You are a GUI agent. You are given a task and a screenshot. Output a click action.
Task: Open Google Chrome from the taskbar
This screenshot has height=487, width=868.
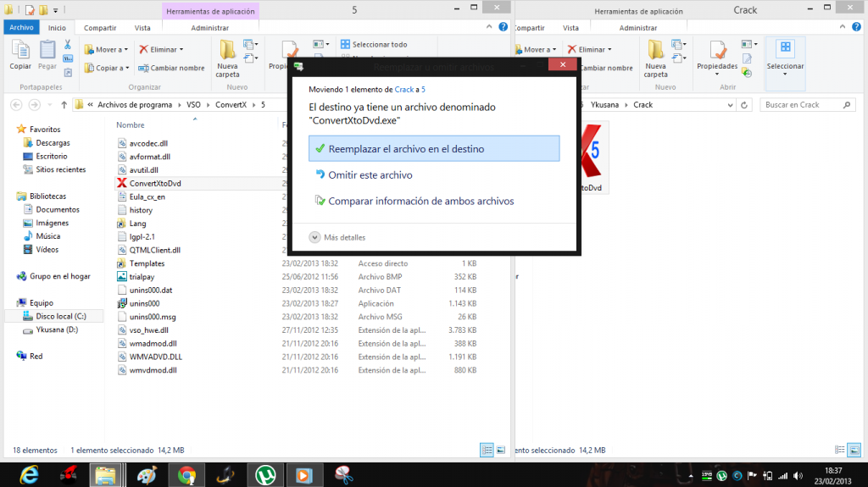(x=186, y=475)
